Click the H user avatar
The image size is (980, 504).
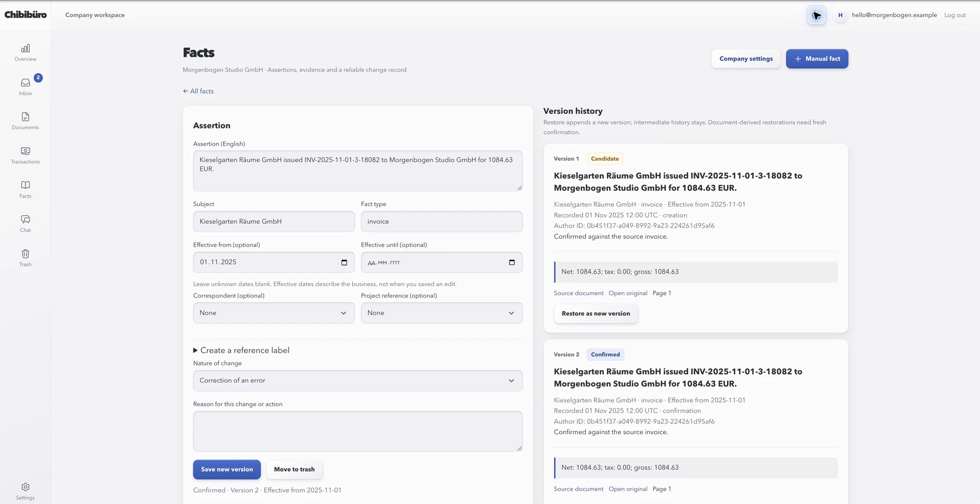[x=840, y=15]
